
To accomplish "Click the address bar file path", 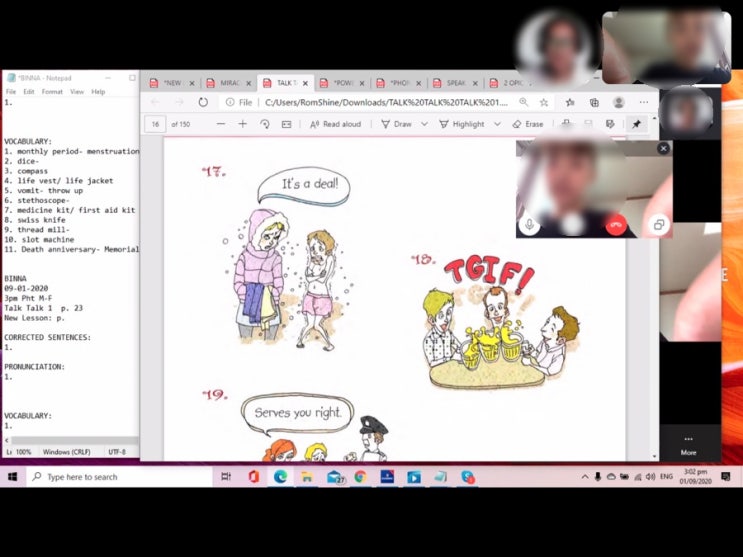I will (386, 102).
